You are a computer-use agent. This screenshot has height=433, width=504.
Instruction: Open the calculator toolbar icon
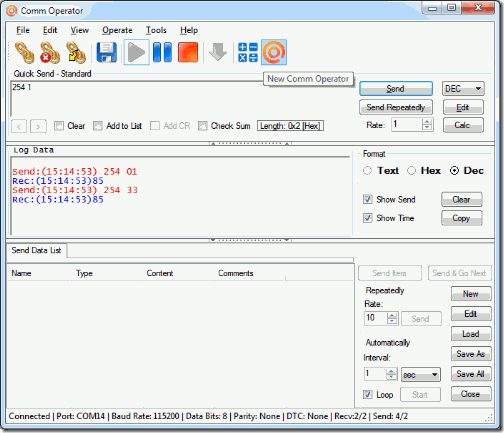248,52
